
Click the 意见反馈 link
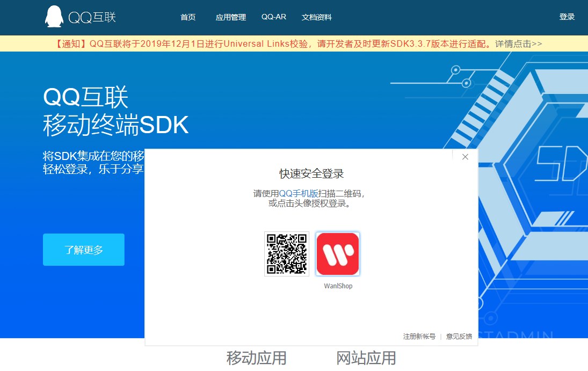click(x=459, y=337)
